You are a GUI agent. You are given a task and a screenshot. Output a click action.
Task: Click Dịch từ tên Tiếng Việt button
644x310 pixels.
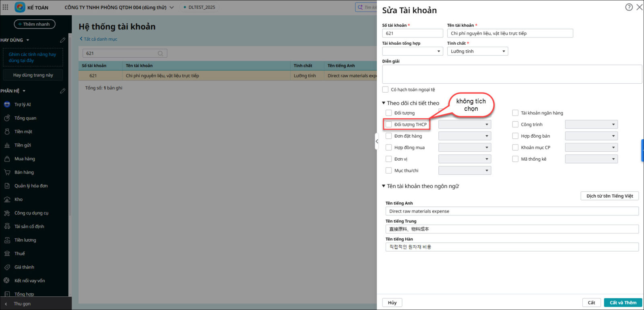pos(609,196)
